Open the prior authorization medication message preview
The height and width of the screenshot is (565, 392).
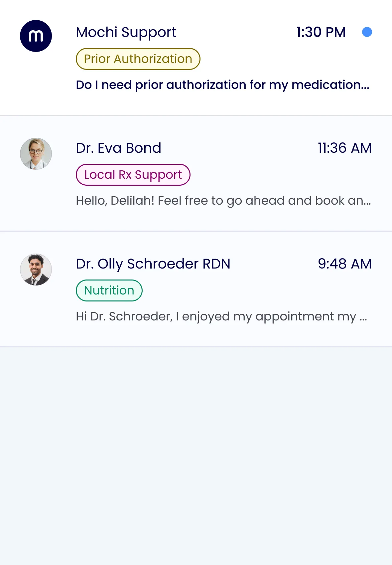click(222, 85)
